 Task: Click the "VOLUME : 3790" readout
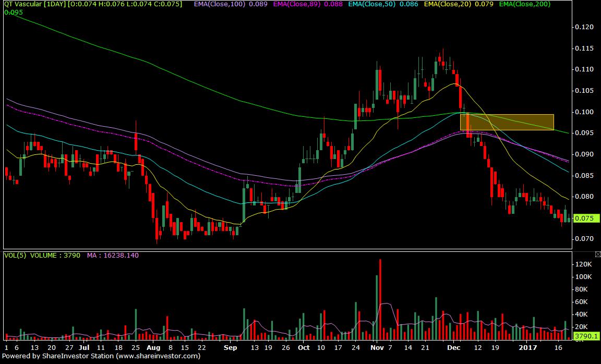coord(55,255)
